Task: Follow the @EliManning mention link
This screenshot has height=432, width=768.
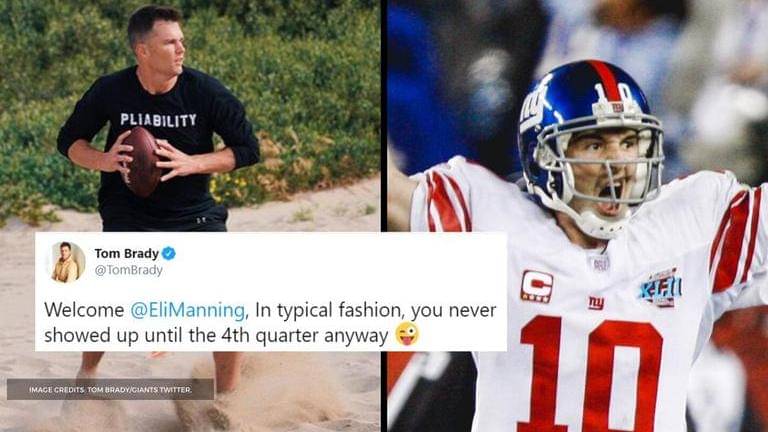Action: click(188, 310)
